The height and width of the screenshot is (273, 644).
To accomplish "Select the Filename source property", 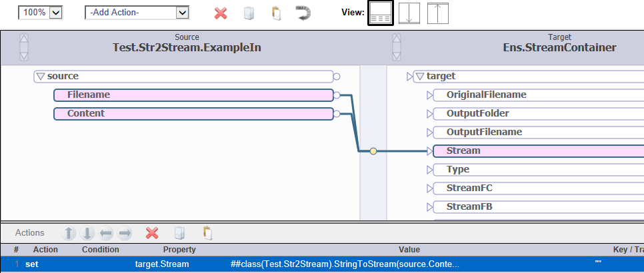I will (193, 95).
